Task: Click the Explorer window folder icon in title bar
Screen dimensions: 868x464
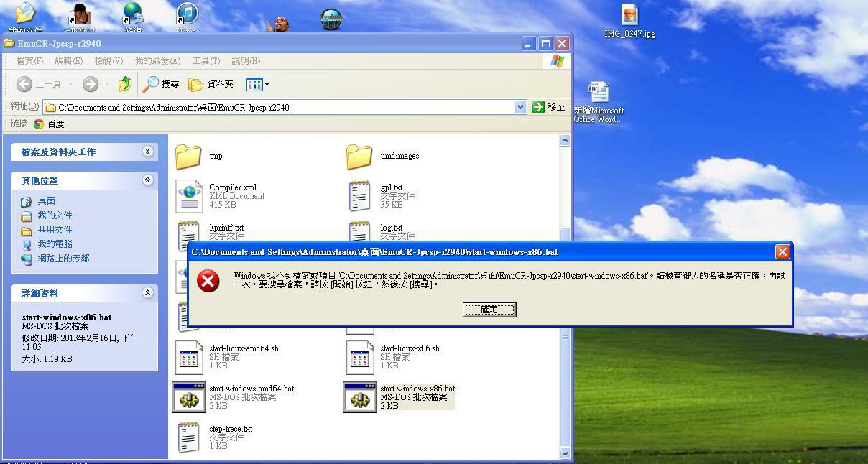Action: tap(9, 43)
